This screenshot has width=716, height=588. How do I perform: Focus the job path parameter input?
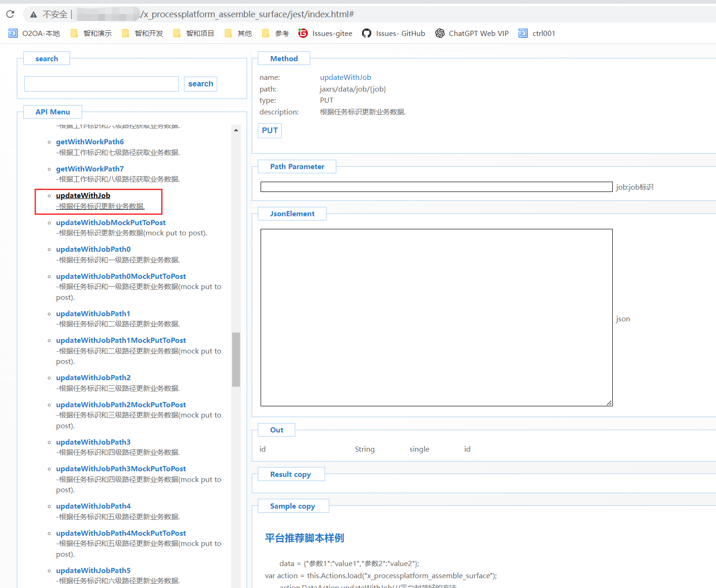(x=436, y=187)
